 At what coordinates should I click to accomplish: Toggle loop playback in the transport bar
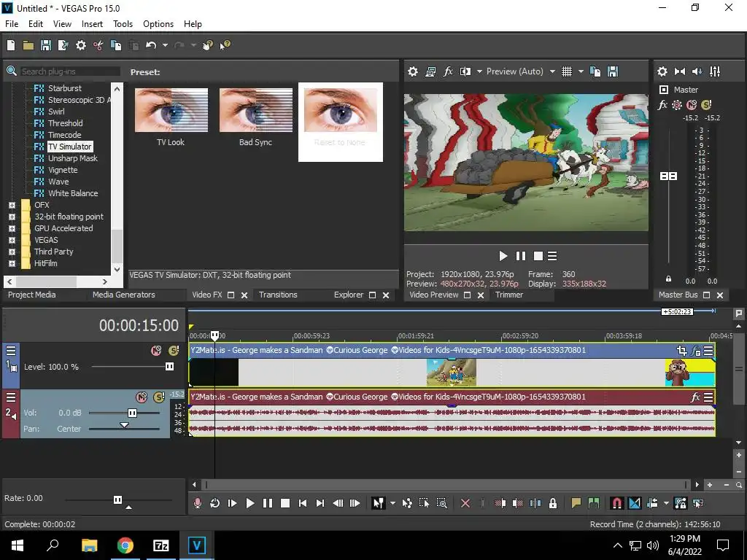click(215, 503)
